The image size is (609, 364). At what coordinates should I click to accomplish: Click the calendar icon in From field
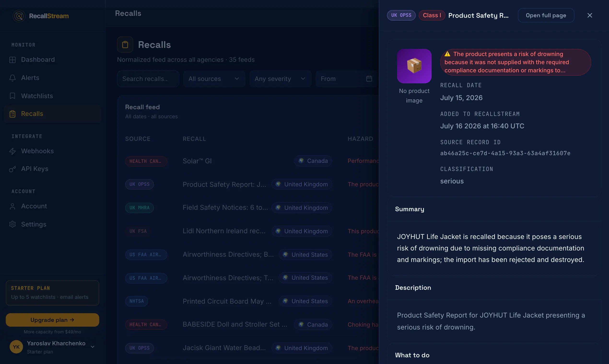369,79
